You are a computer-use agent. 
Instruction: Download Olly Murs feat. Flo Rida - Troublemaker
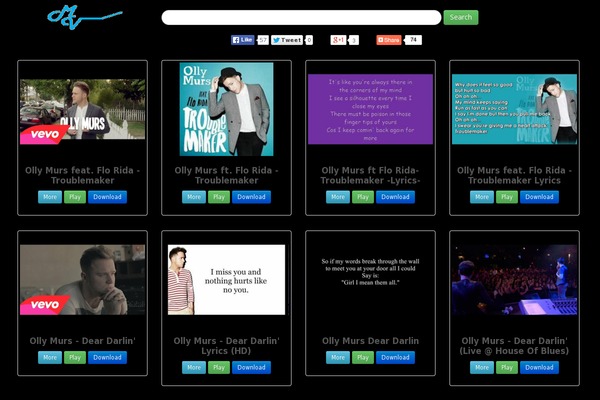pyautogui.click(x=108, y=197)
